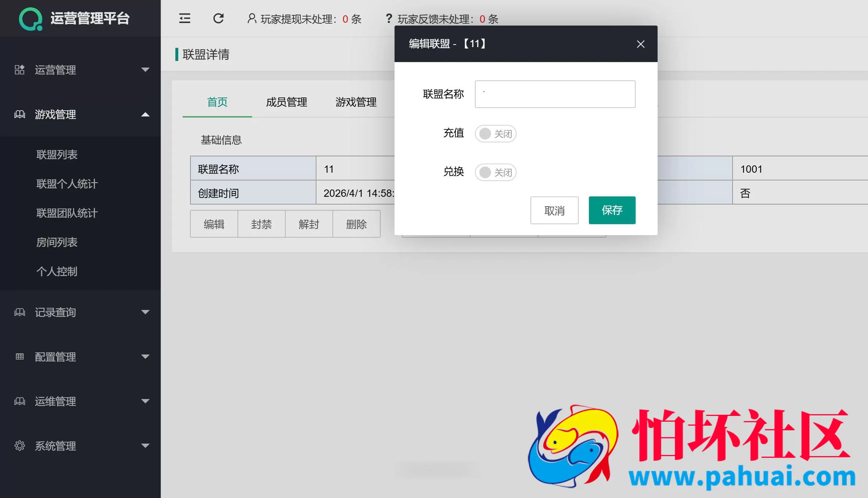This screenshot has width=868, height=498.
Task: Click the 编辑联盟 - 【11】 dialog title
Action: click(448, 44)
